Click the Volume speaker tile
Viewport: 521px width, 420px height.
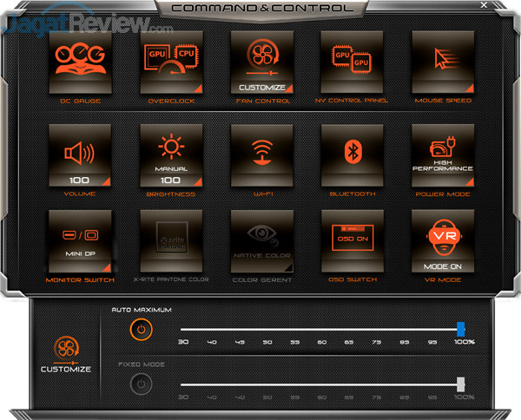(x=78, y=154)
